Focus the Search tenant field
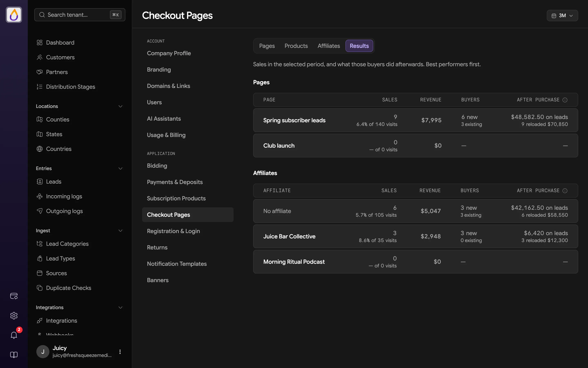 (x=80, y=15)
